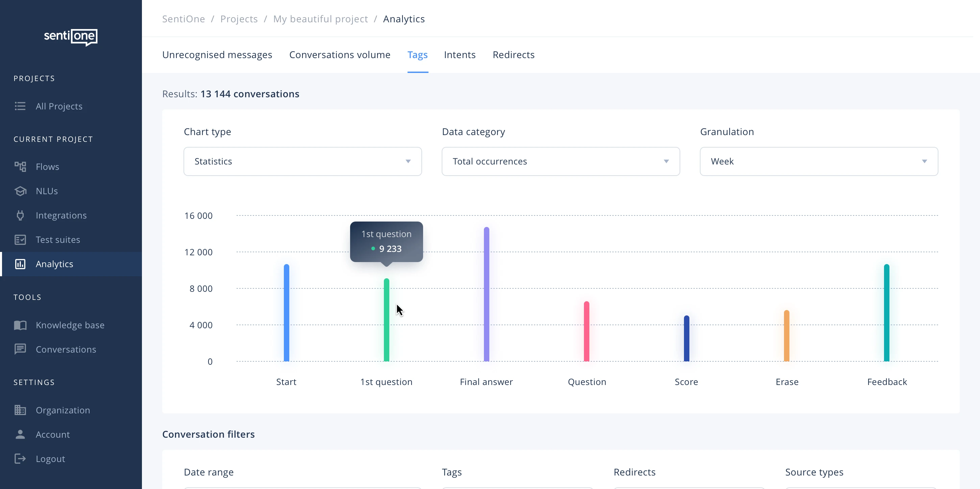This screenshot has width=980, height=489.
Task: Click the All Projects list icon
Action: 20,106
